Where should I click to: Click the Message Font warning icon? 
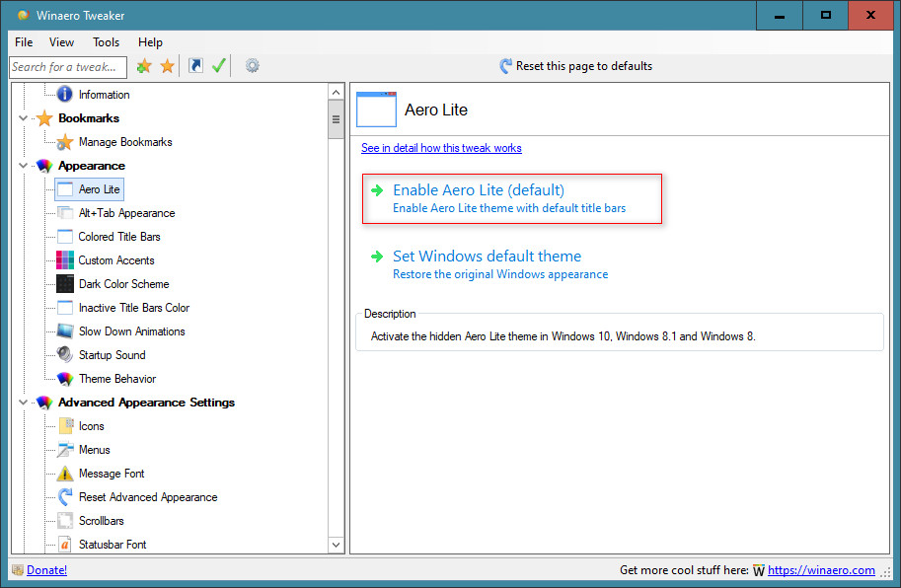(x=65, y=474)
